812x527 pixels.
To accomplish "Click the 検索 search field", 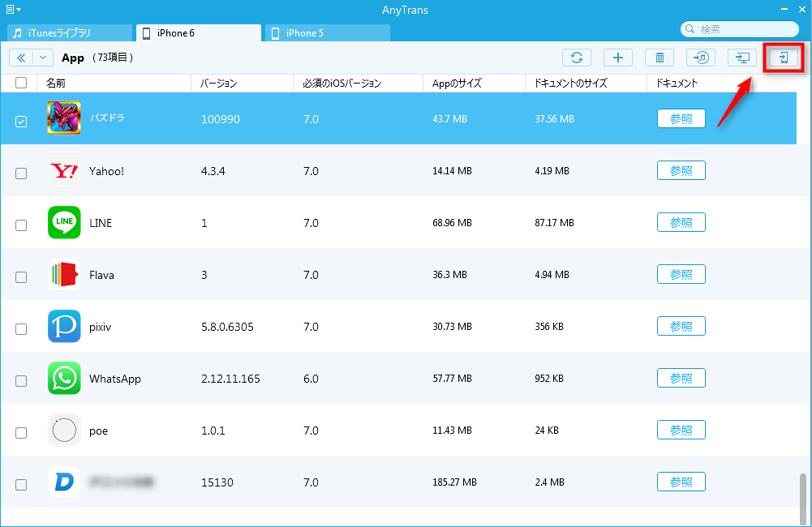I will pos(740,29).
